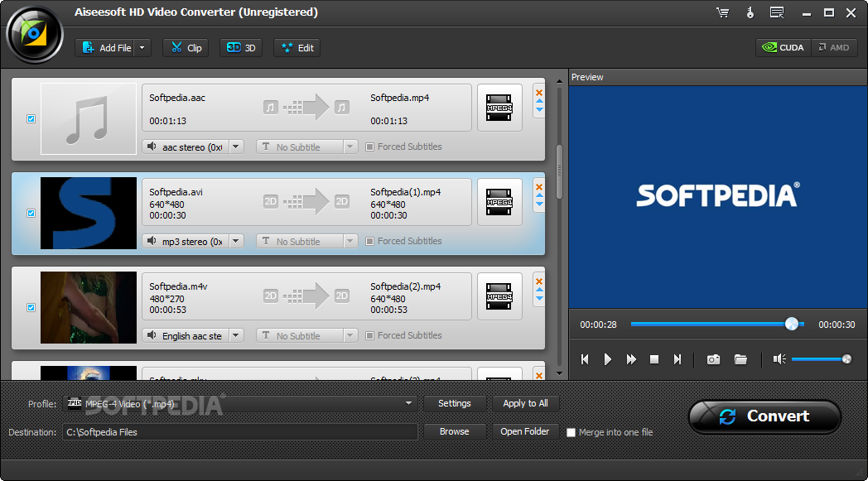
Task: Play the preview video
Action: coord(608,359)
